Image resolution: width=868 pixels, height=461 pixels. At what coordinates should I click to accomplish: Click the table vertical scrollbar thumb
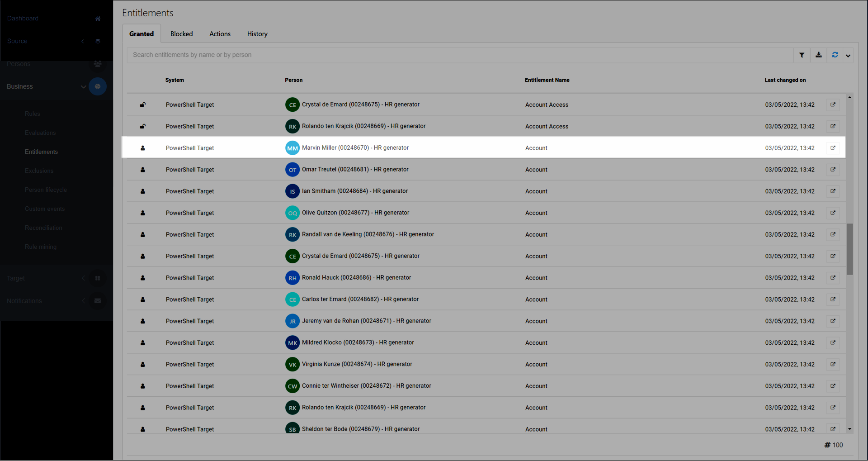tap(849, 249)
